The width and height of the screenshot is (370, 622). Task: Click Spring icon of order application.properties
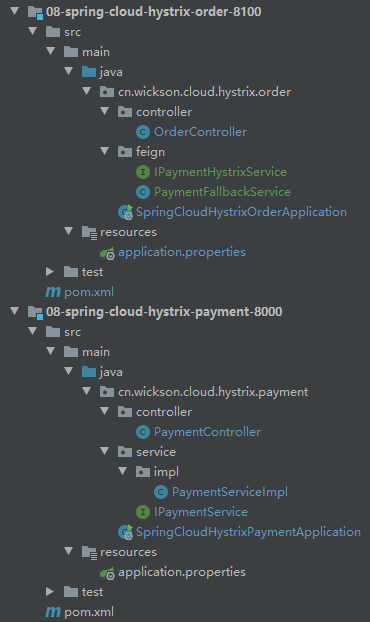coord(107,253)
